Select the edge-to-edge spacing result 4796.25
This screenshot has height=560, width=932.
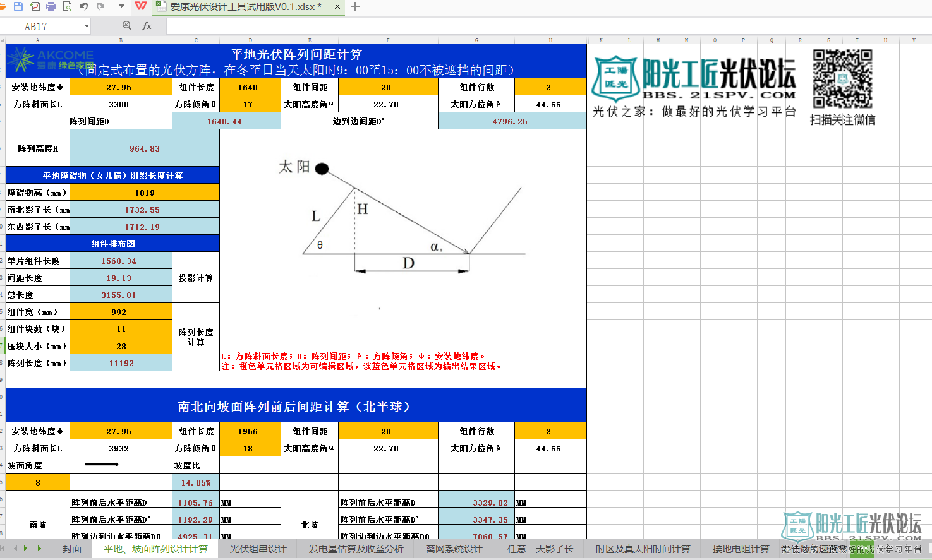point(512,121)
